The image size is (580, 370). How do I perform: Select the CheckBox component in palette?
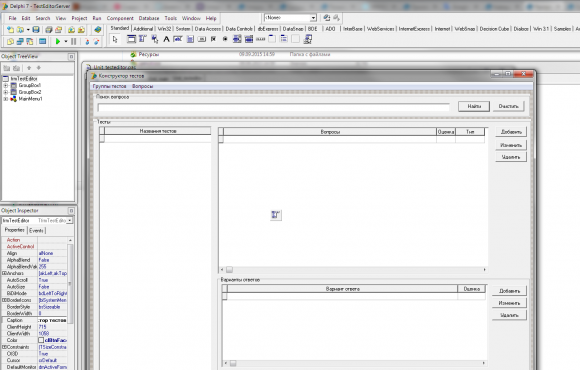coord(213,39)
